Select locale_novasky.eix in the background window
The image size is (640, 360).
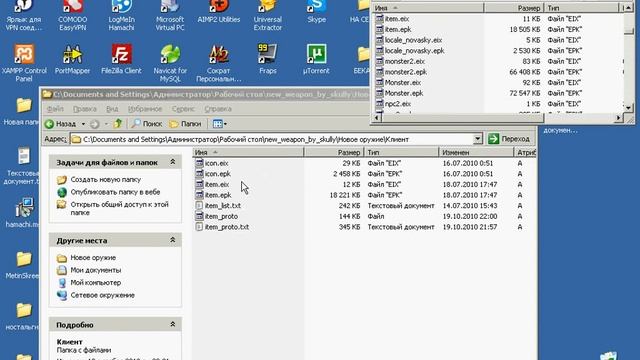(413, 40)
